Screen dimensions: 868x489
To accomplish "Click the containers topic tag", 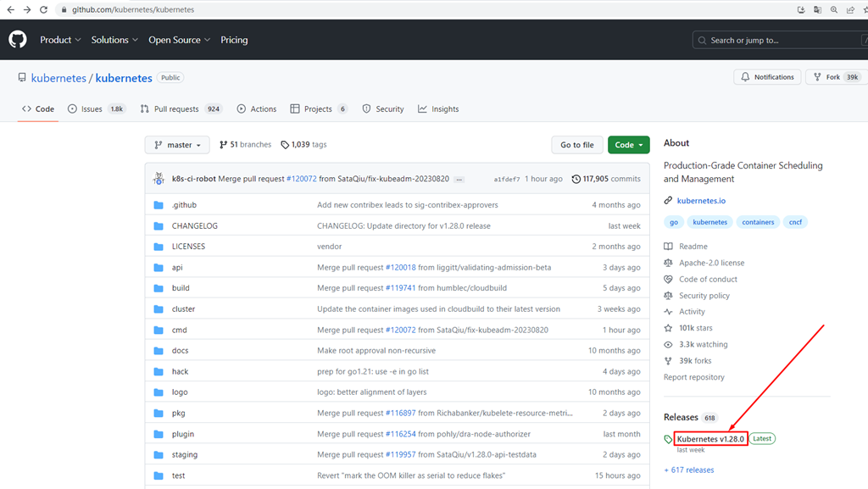I will [x=758, y=222].
